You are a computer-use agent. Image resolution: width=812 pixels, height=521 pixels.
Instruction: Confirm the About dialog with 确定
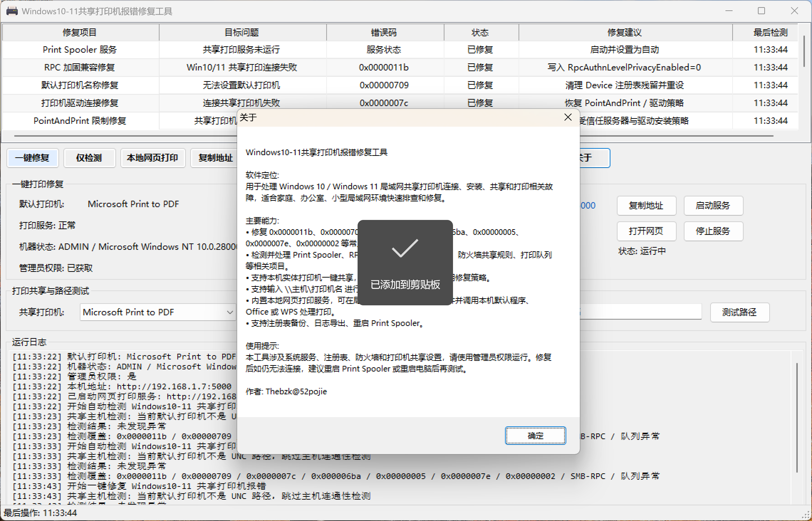pos(535,436)
